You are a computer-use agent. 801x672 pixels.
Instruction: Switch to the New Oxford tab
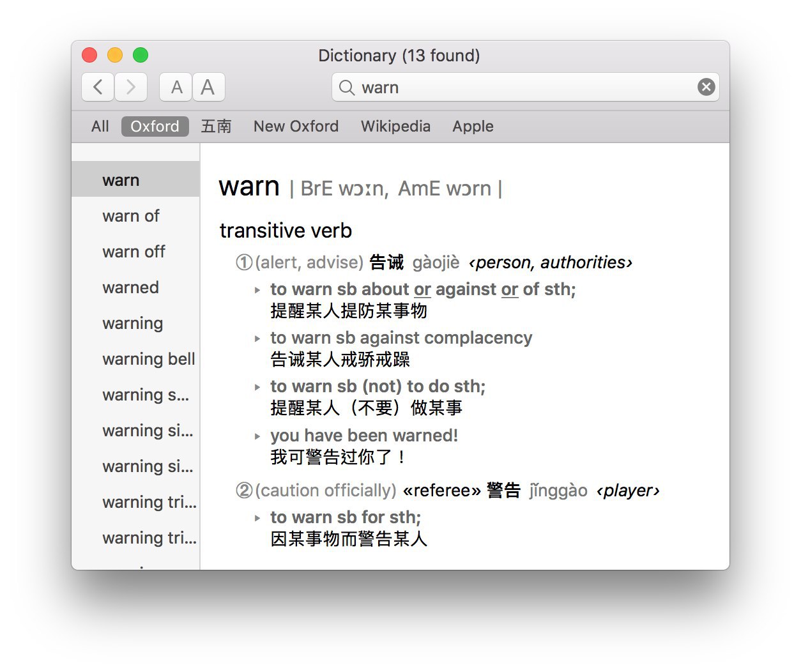pos(296,126)
